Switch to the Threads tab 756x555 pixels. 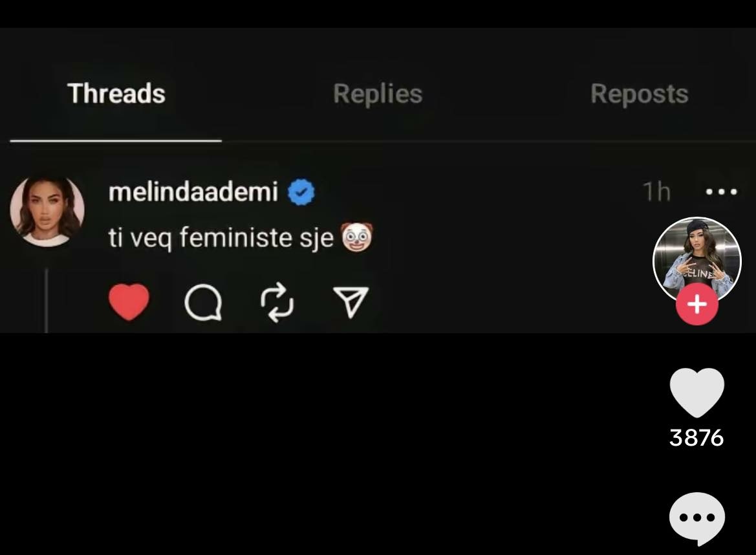tap(116, 94)
